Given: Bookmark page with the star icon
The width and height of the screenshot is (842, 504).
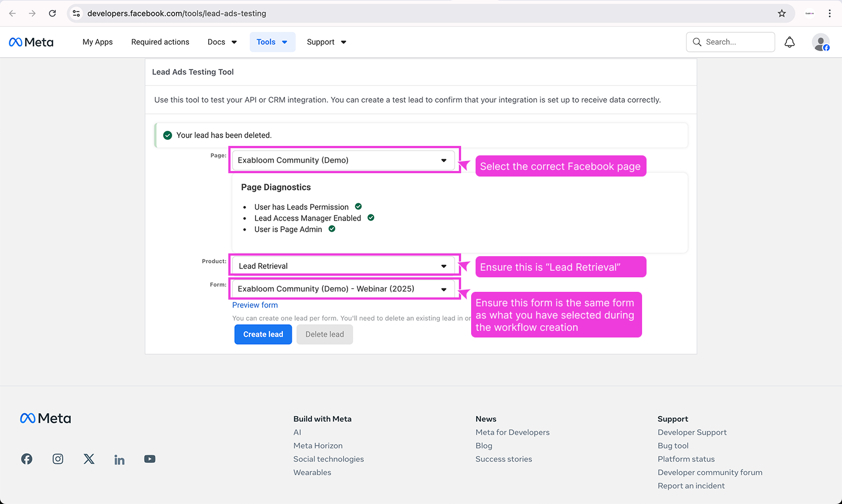Looking at the screenshot, I should click(782, 13).
